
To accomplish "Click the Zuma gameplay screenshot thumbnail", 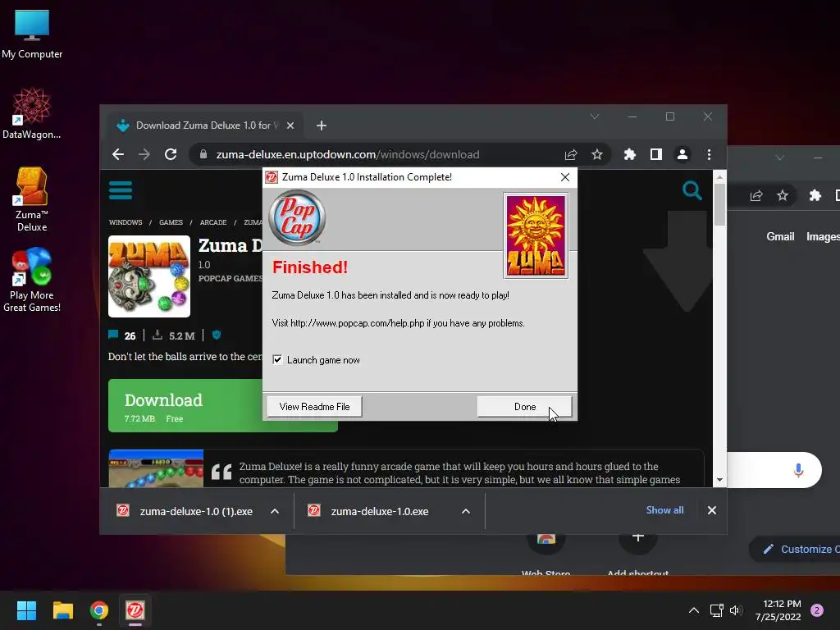I will click(x=156, y=468).
